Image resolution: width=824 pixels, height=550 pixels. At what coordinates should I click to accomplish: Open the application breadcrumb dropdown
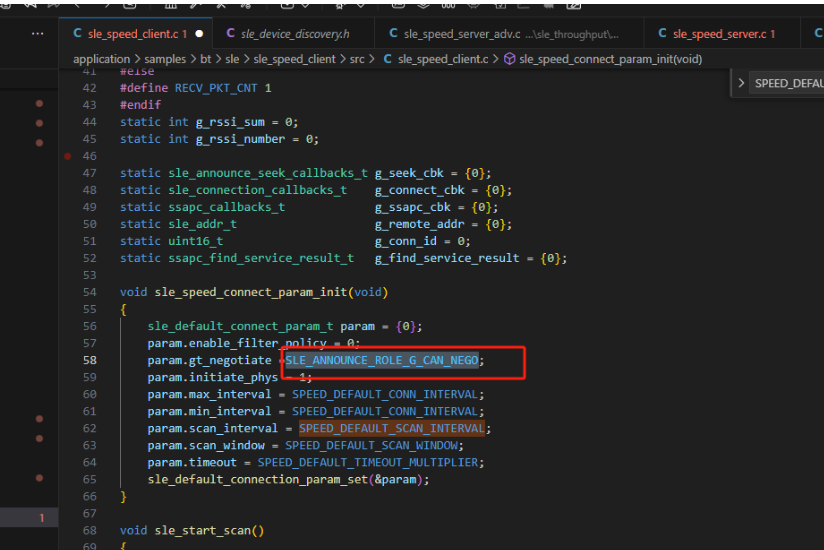(x=101, y=59)
